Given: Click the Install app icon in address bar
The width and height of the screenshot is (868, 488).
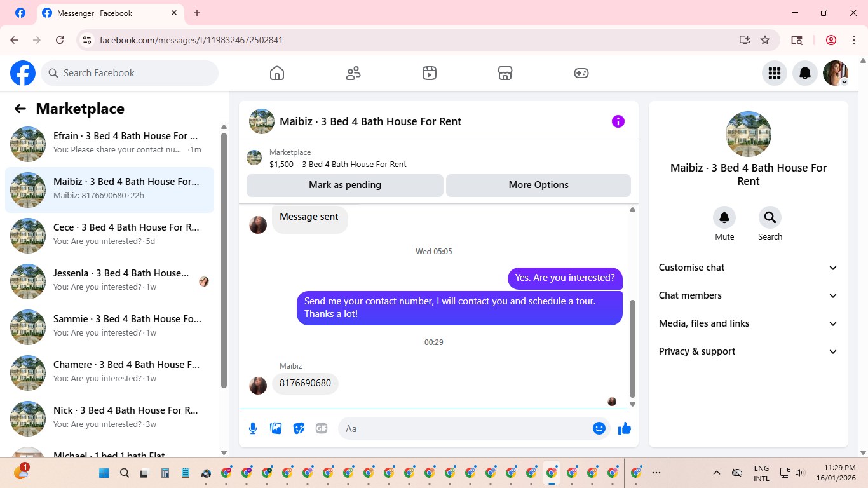Looking at the screenshot, I should coord(745,40).
